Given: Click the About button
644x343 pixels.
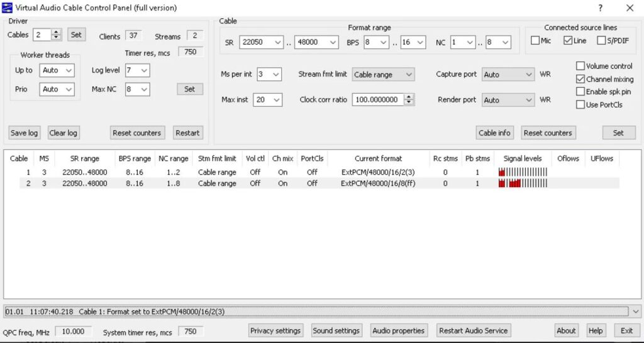Looking at the screenshot, I should click(x=566, y=330).
